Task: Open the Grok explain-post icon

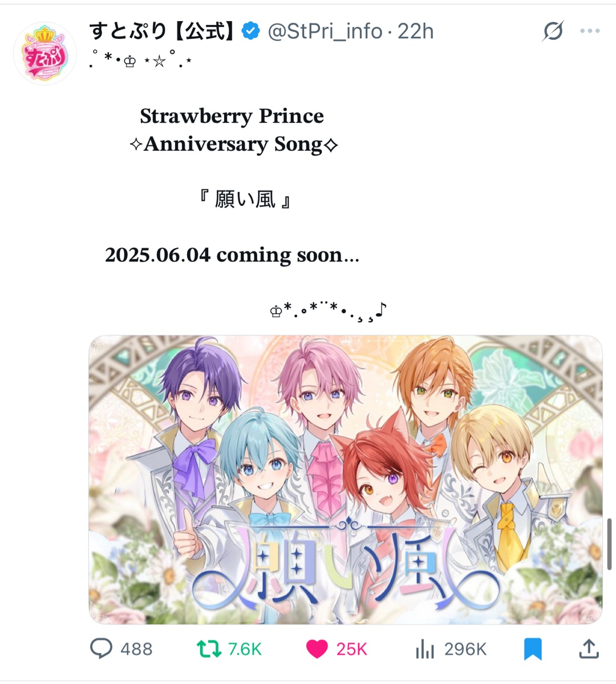Action: (553, 31)
